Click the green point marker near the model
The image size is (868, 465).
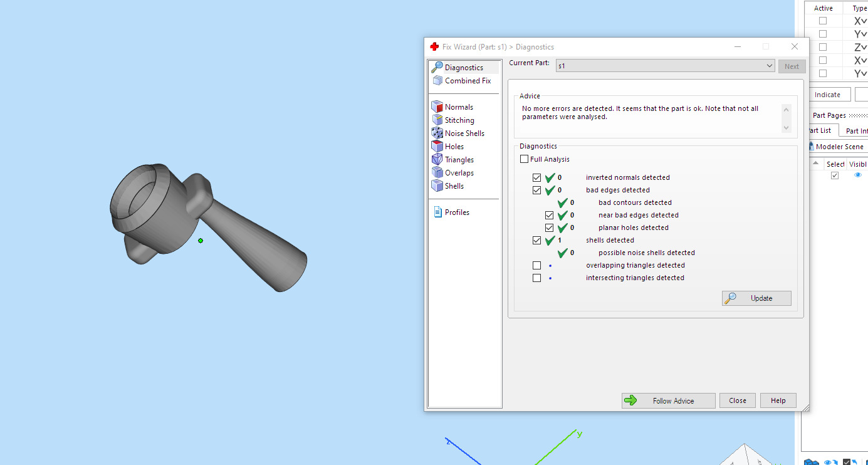tap(201, 241)
